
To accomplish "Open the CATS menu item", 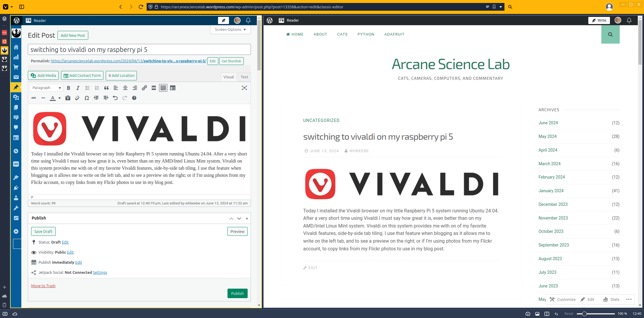I will (x=342, y=34).
